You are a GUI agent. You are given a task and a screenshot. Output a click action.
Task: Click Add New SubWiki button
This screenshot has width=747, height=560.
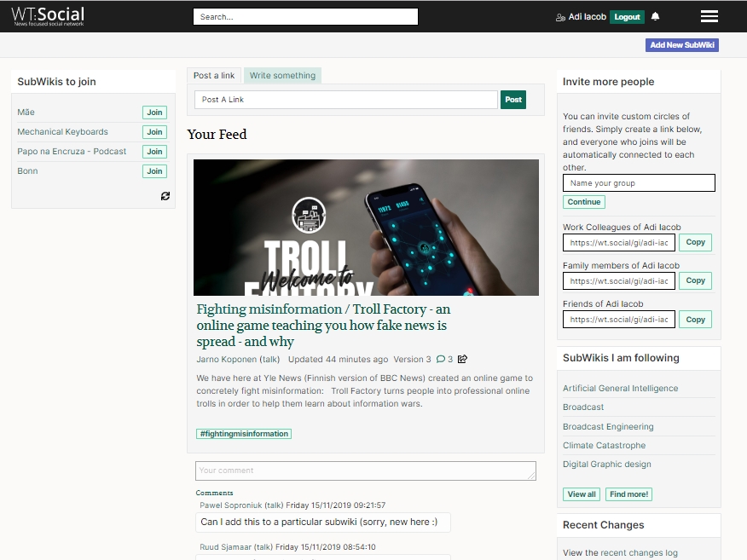pos(682,45)
